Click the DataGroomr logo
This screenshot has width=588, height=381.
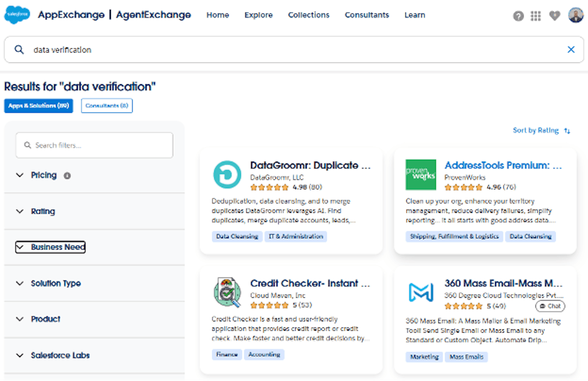point(227,174)
